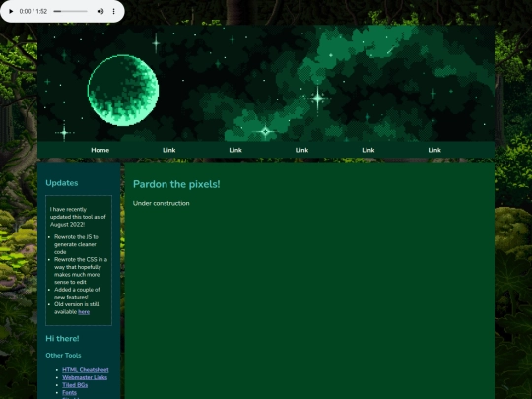This screenshot has width=532, height=399.
Task: Open the old version 'here' link
Action: pos(84,312)
